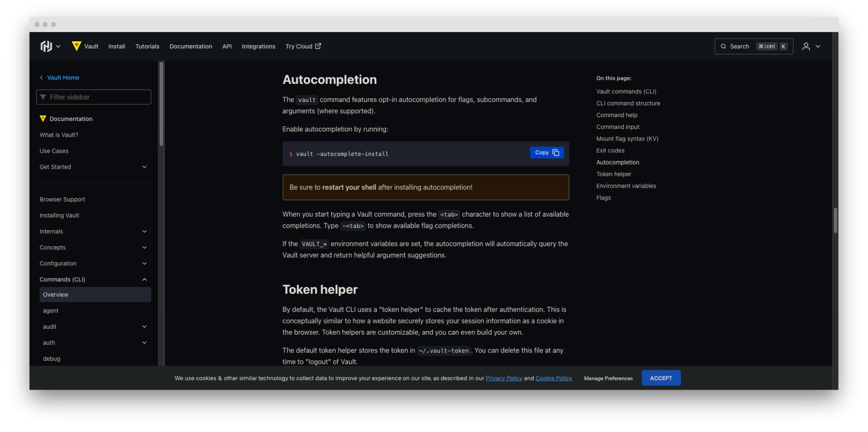
Task: Click the ACCEPT cookies button
Action: coord(661,378)
